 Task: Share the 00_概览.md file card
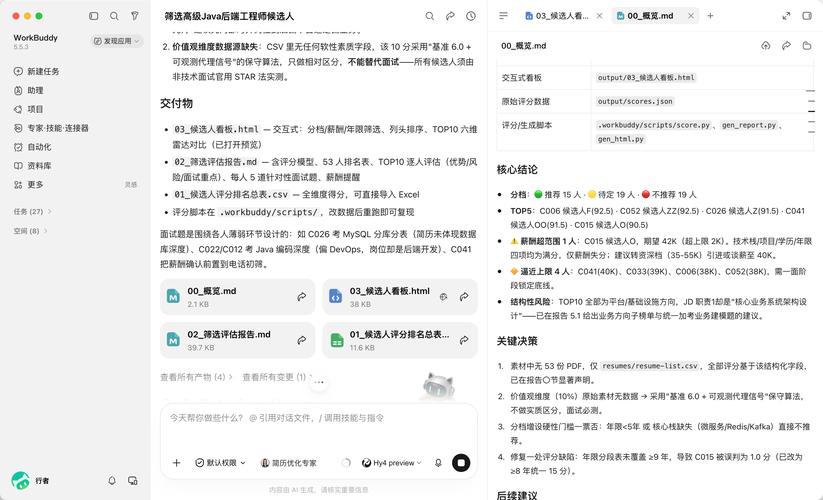click(x=302, y=297)
